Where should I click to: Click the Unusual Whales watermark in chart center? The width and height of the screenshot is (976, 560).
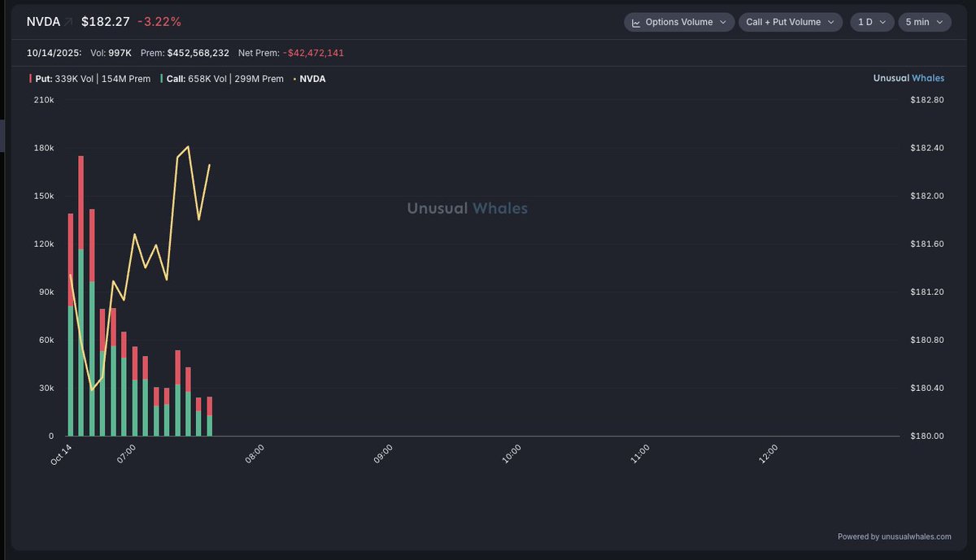coord(467,208)
